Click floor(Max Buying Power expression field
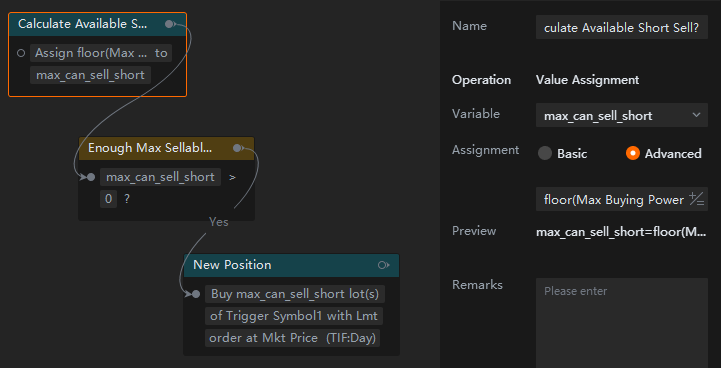This screenshot has height=368, width=721. pyautogui.click(x=622, y=199)
